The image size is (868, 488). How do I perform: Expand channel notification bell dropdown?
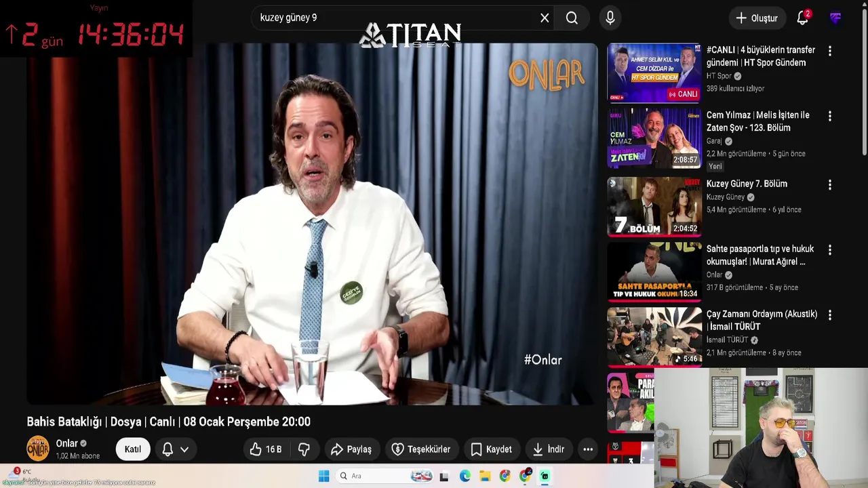(x=175, y=449)
